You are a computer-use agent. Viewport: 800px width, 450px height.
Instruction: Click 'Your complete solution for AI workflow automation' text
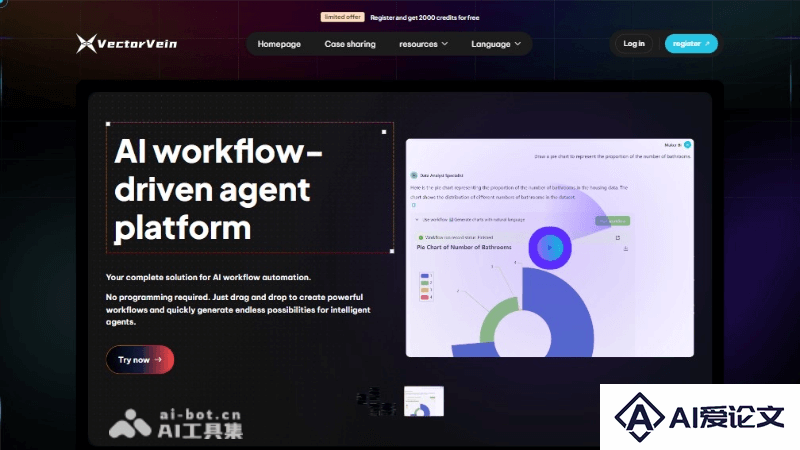coord(208,277)
